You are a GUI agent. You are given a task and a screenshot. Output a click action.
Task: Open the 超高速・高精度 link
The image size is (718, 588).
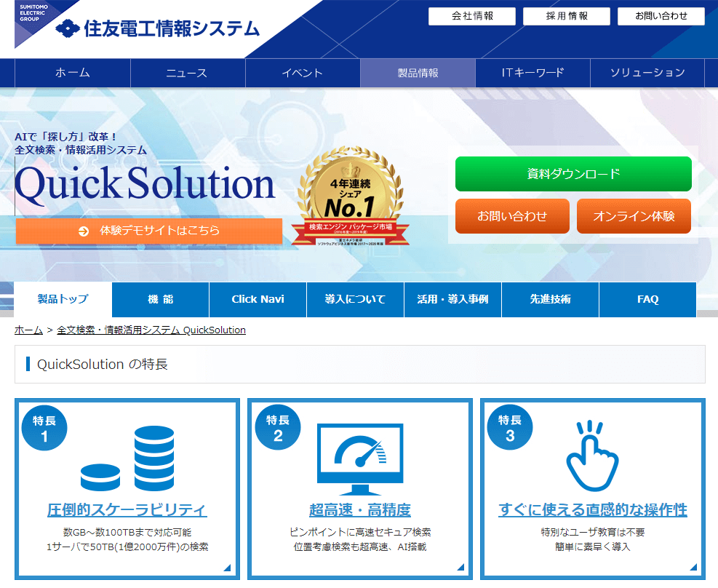click(x=360, y=509)
